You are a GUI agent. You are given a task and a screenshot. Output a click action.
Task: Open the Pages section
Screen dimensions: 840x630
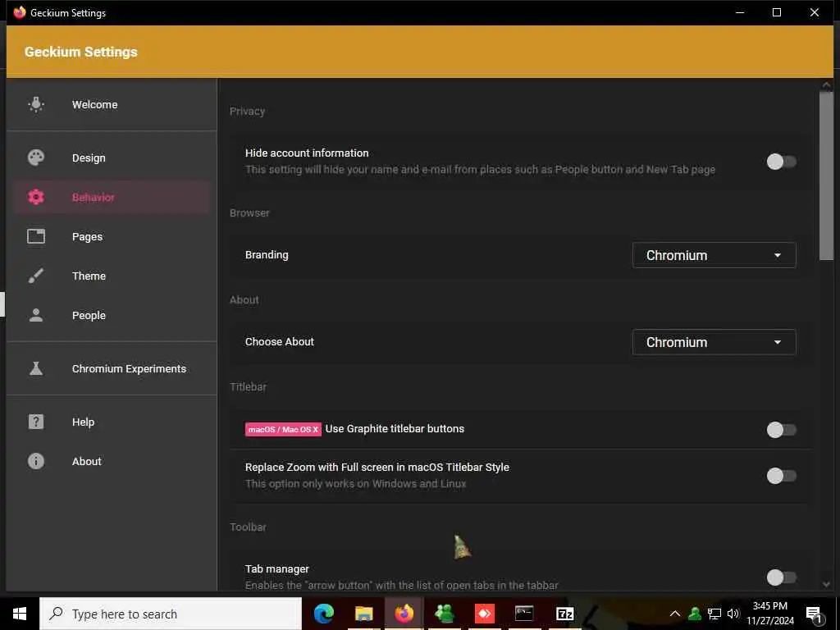[x=112, y=236]
